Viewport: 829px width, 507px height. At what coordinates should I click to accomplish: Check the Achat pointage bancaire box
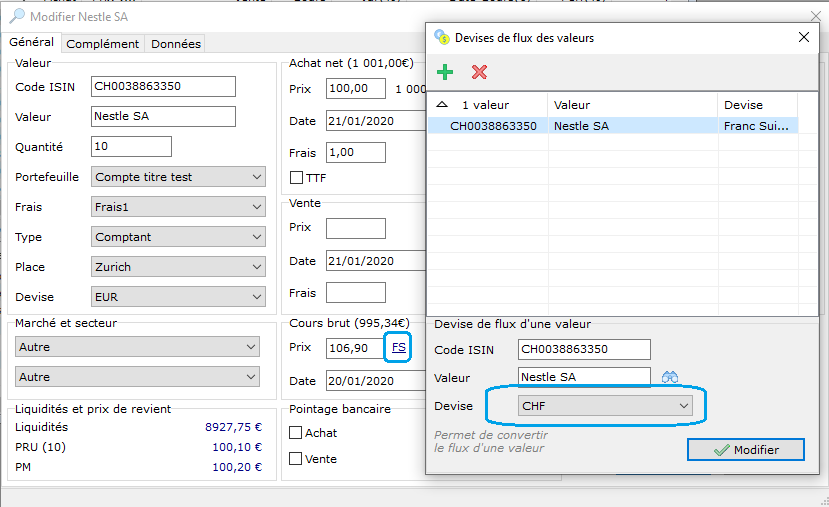coord(296,432)
